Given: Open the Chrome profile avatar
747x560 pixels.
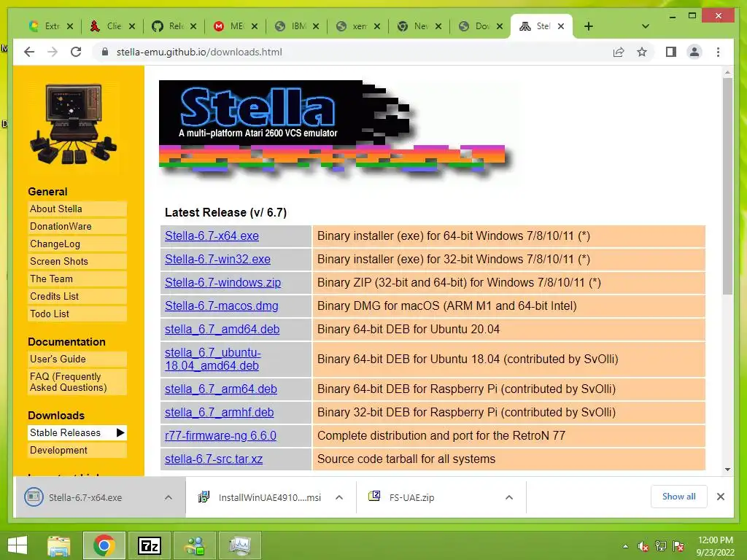Looking at the screenshot, I should click(694, 52).
